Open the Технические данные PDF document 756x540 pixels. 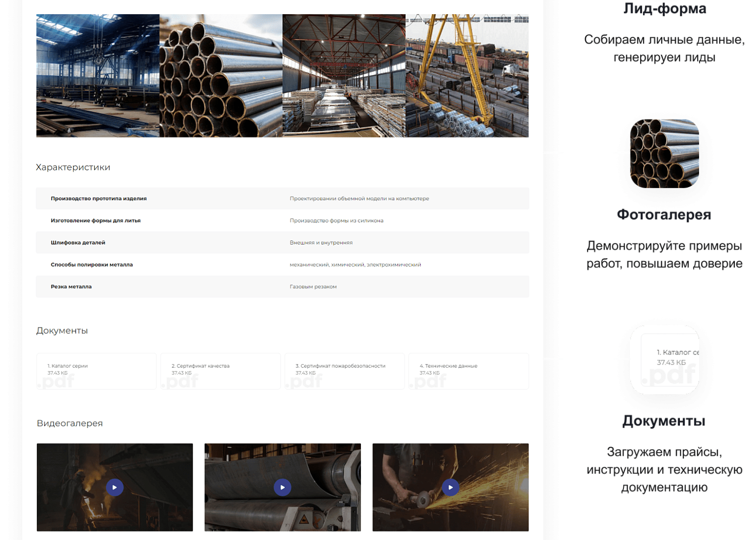pos(468,371)
